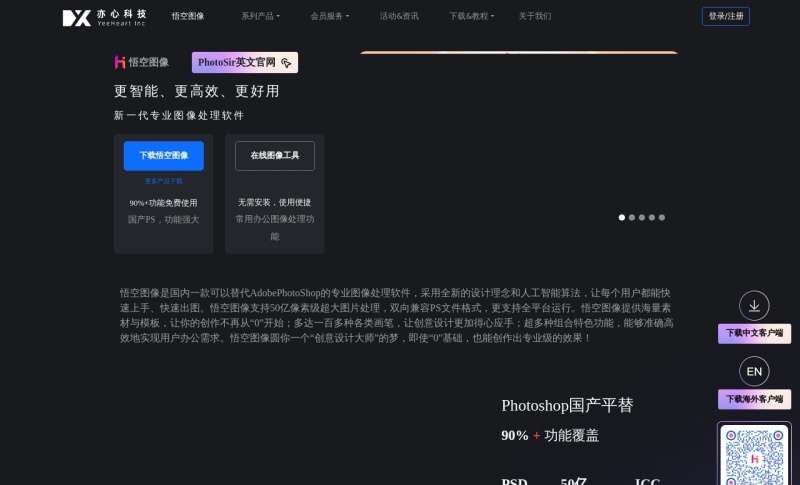The width and height of the screenshot is (800, 485).
Task: Click the 登录/注册 button
Action: coord(725,17)
